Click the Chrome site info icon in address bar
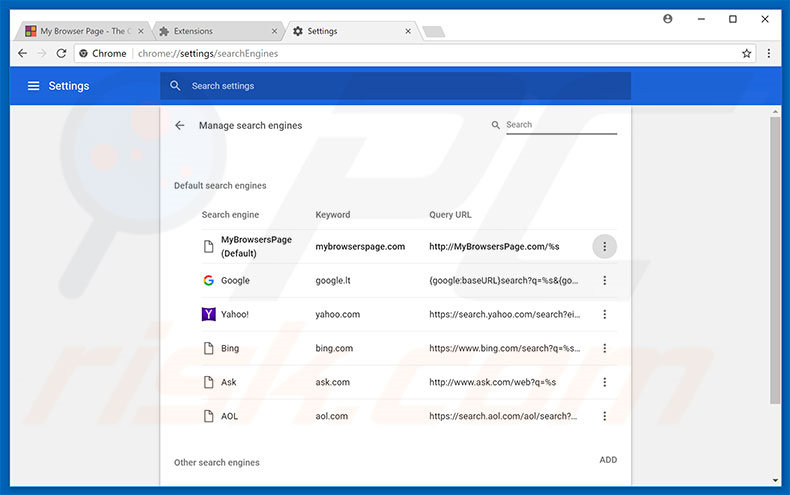The width and height of the screenshot is (790, 495). [x=84, y=53]
